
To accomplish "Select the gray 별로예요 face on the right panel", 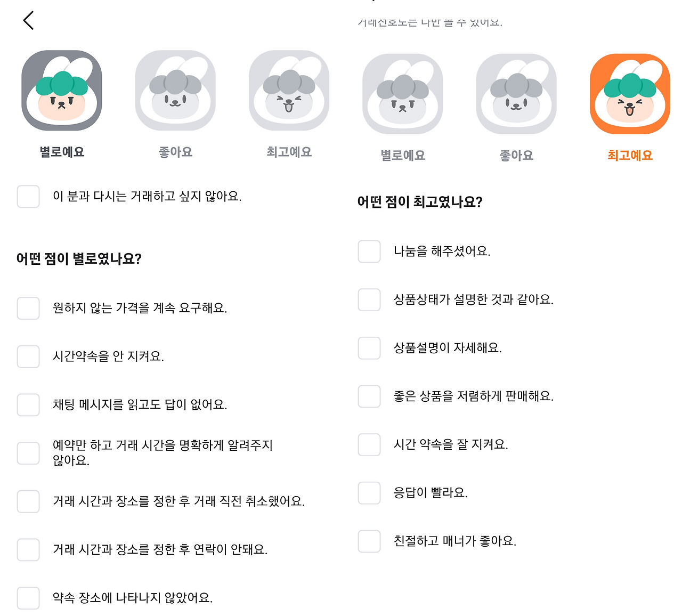I will click(403, 94).
